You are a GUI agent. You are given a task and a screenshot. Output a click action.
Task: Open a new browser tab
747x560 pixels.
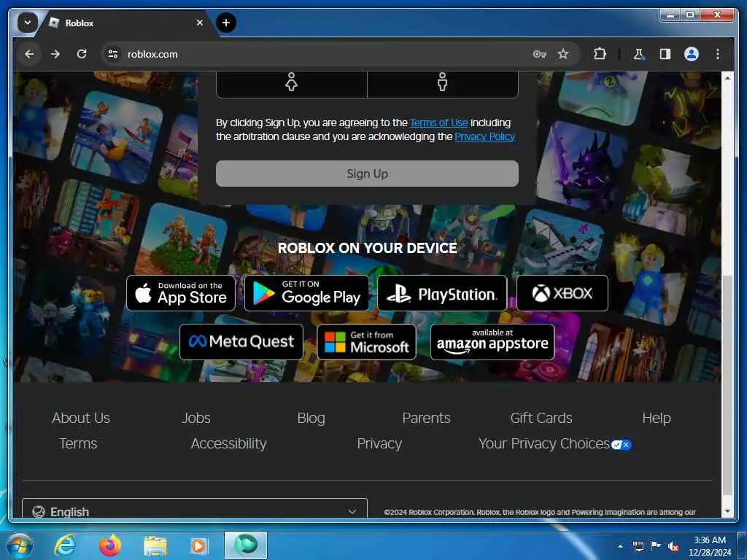click(226, 23)
